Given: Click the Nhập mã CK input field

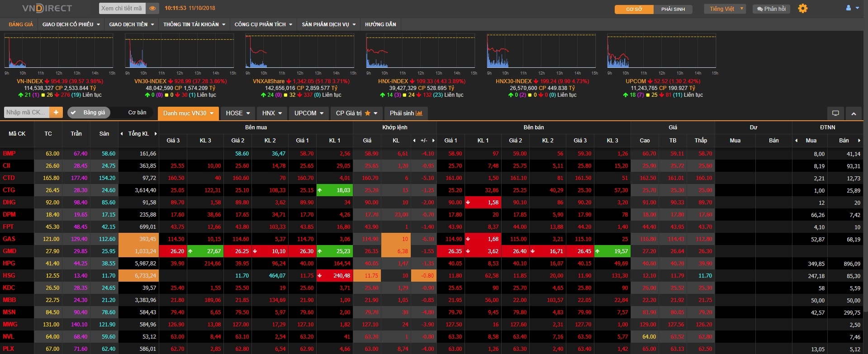Looking at the screenshot, I should point(26,113).
